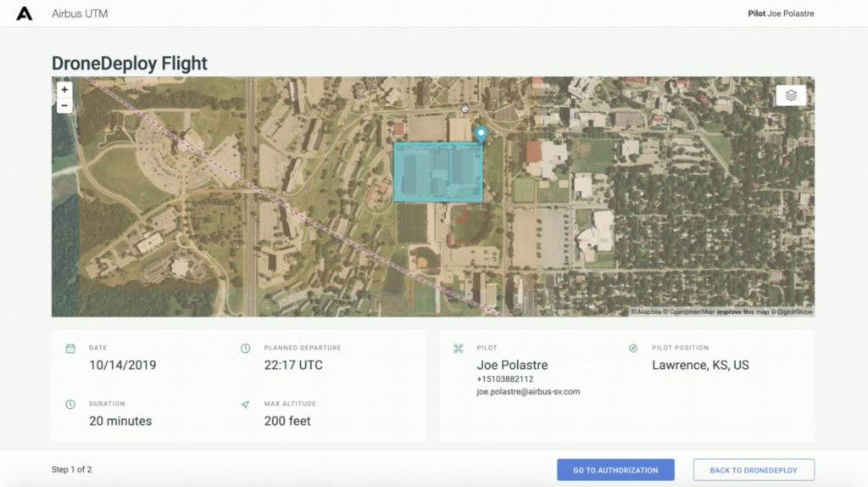868x487 pixels.
Task: Go to authorization step
Action: pyautogui.click(x=615, y=470)
